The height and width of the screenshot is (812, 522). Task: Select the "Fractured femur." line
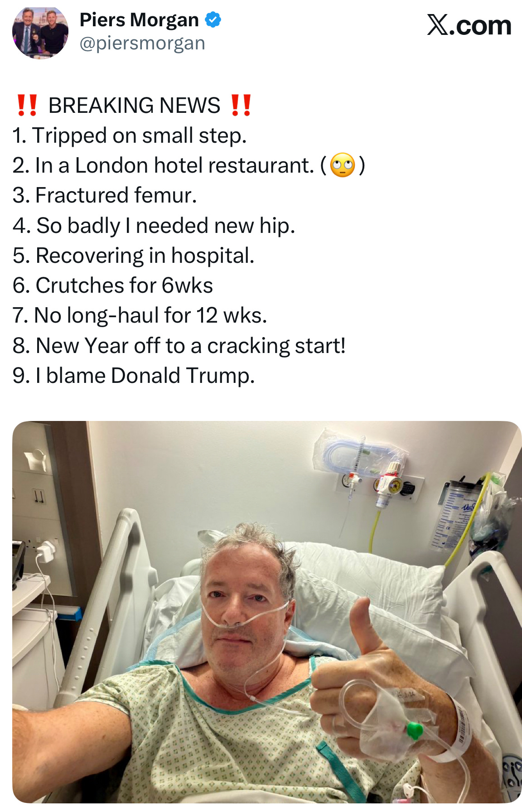(x=105, y=195)
